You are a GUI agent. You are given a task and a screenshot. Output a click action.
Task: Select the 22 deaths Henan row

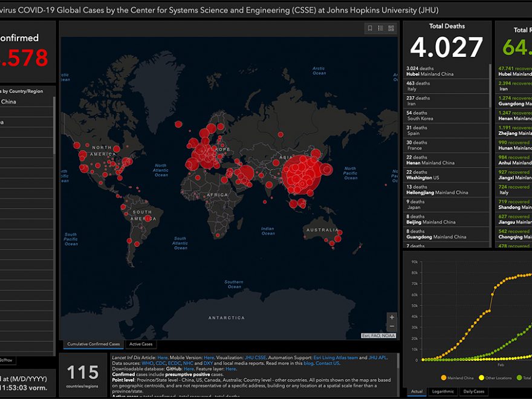coord(446,160)
